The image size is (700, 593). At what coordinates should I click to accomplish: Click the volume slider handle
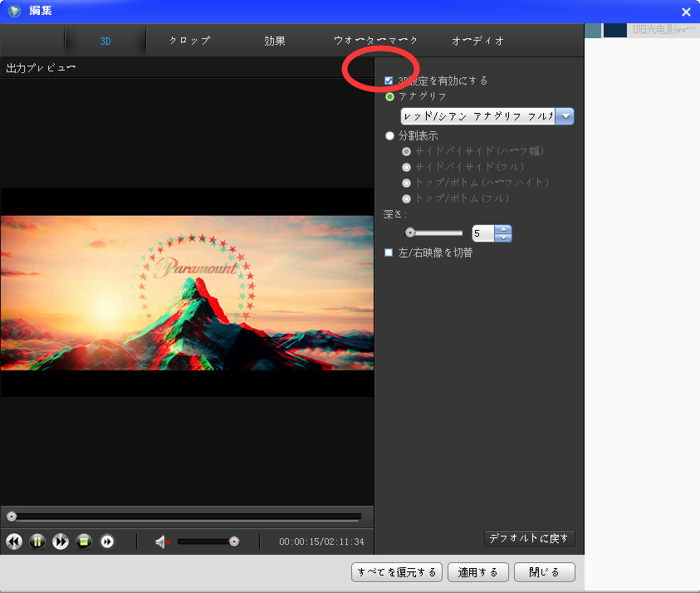(234, 542)
